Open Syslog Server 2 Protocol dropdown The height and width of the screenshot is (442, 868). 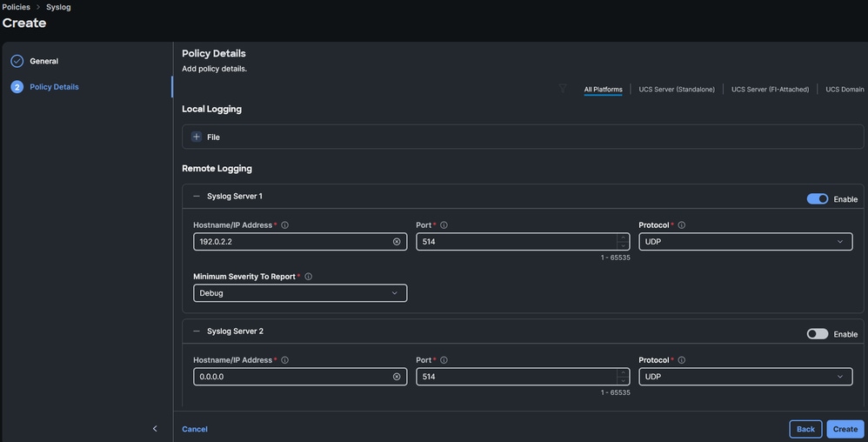[x=745, y=377]
